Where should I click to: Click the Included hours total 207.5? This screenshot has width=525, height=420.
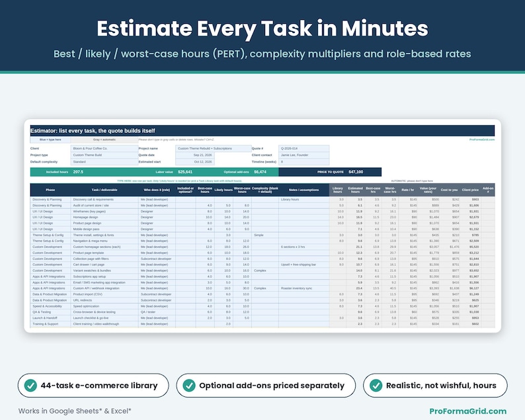[x=78, y=172]
